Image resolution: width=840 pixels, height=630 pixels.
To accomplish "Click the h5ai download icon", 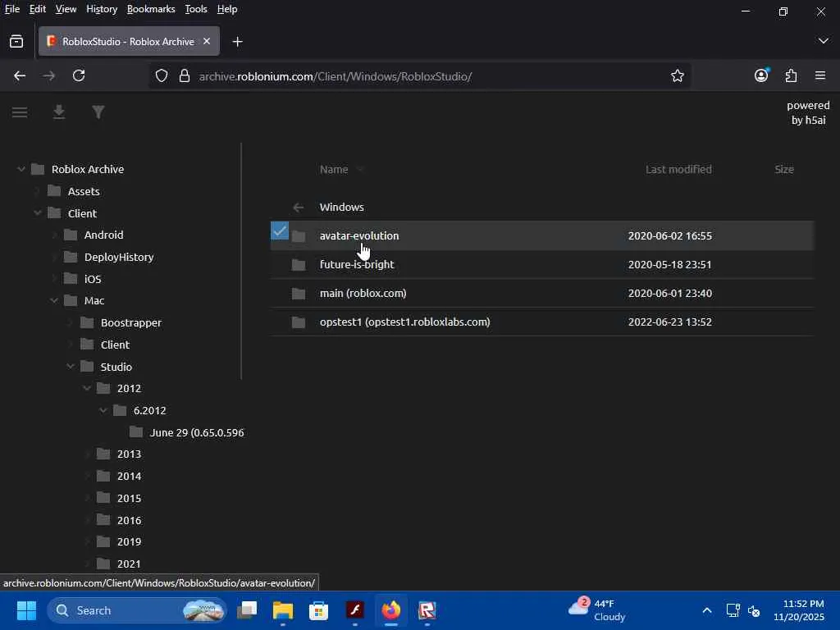I will point(59,112).
